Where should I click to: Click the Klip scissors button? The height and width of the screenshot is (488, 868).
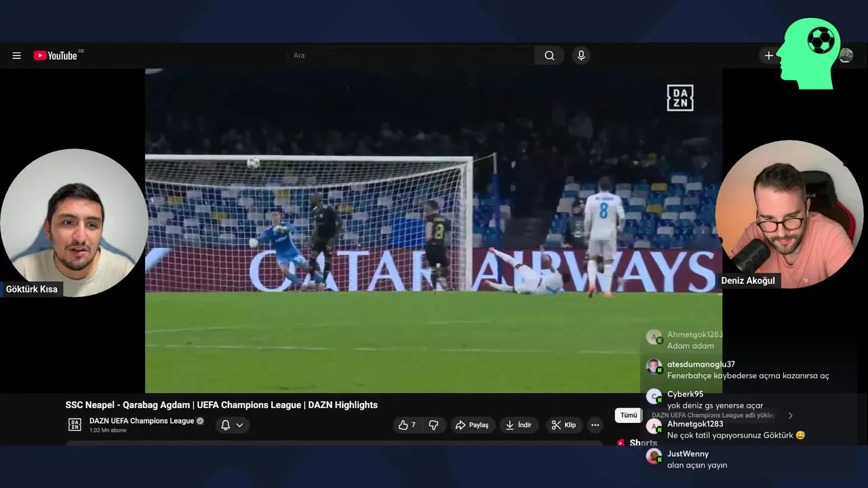(564, 425)
